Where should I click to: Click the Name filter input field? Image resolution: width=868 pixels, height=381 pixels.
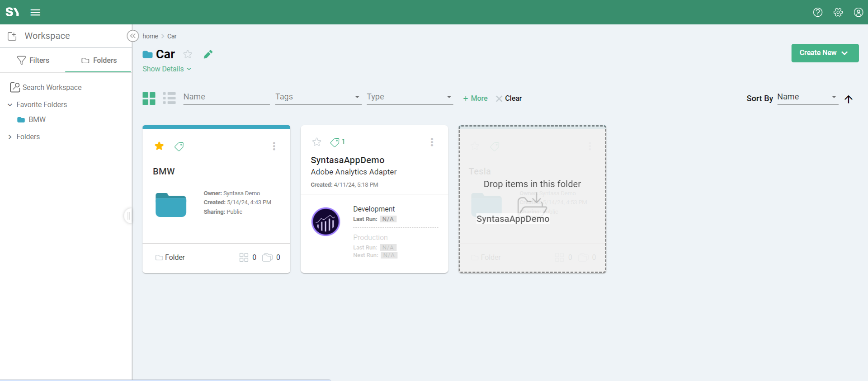coord(226,97)
